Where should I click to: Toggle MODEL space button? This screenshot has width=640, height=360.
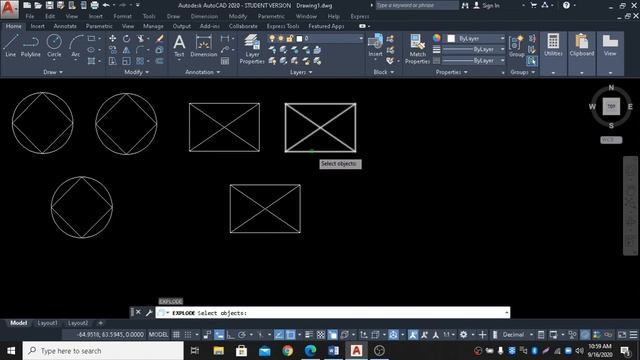click(158, 335)
